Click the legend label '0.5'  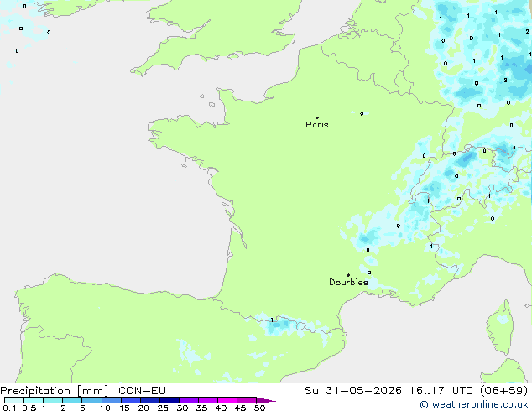[x=29, y=408]
